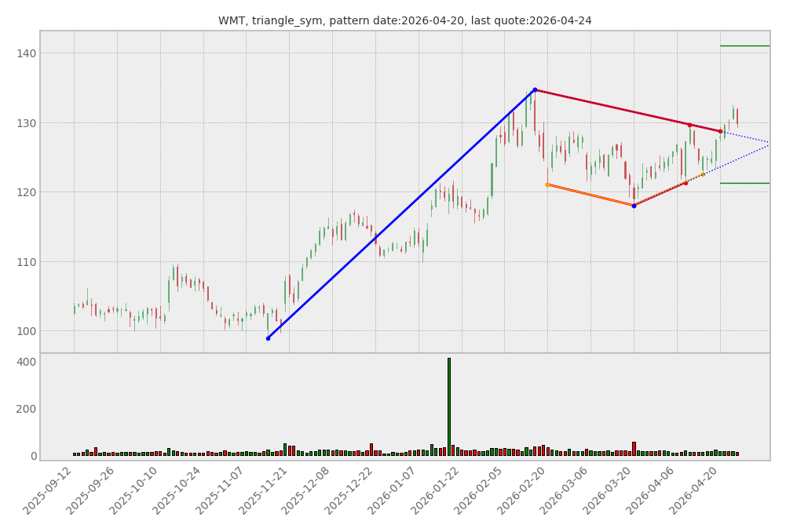Click the 400 volume axis label
The width and height of the screenshot is (786, 532).
point(27,362)
